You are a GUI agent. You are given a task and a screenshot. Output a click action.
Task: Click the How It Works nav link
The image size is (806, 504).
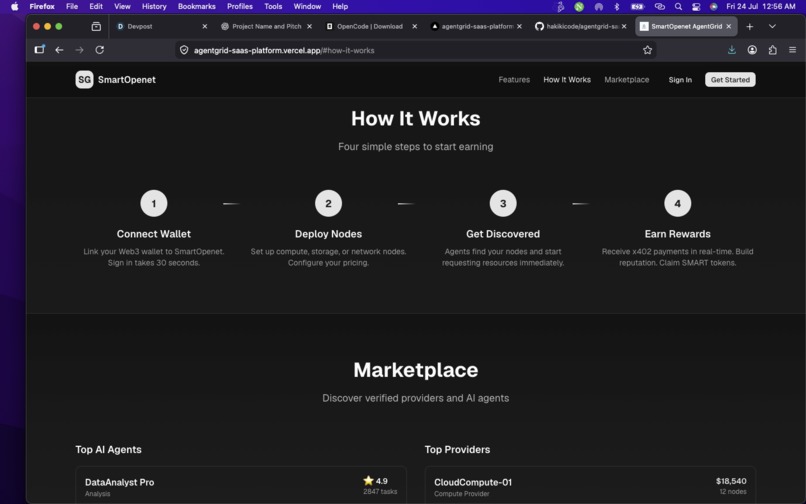[567, 80]
